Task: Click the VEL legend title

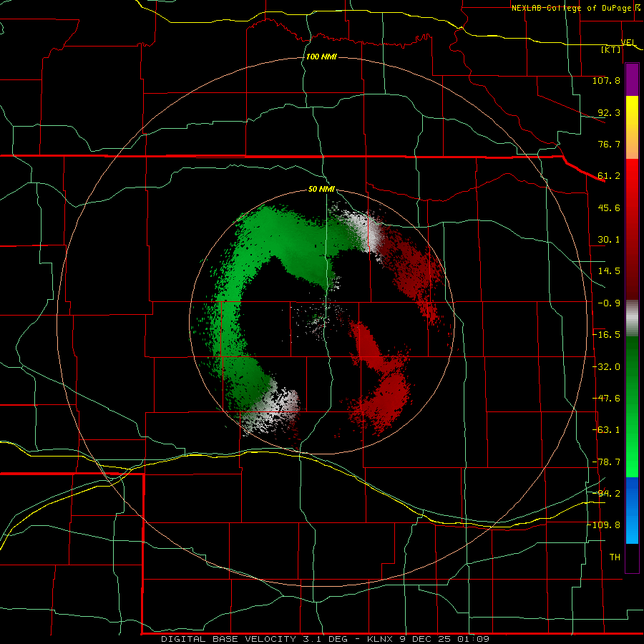Action: 628,42
